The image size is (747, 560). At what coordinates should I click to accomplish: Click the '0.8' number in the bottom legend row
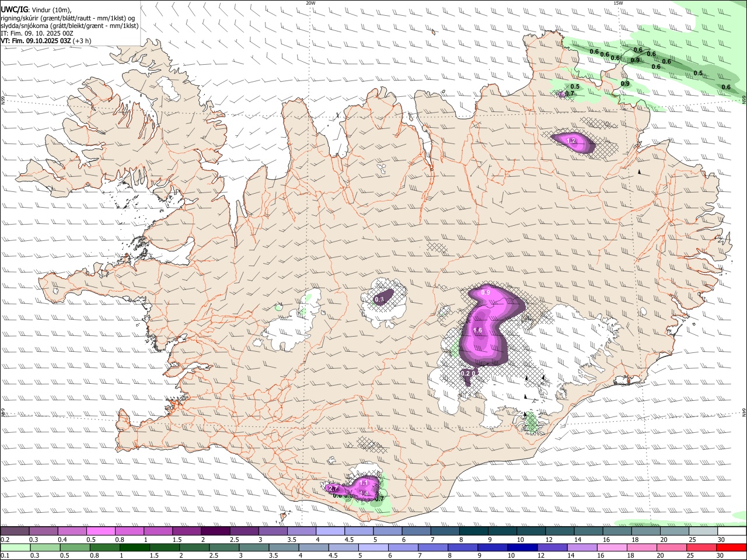click(x=94, y=556)
